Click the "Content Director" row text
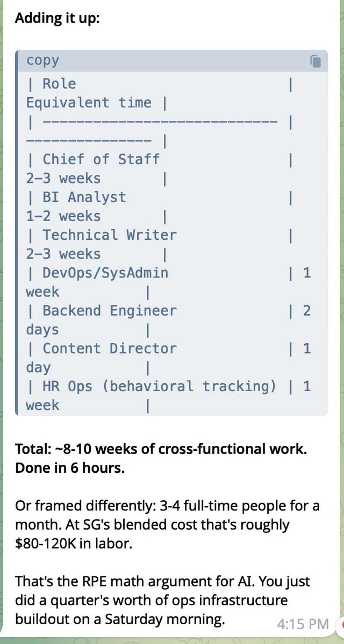This screenshot has width=344, height=644. pyautogui.click(x=109, y=348)
